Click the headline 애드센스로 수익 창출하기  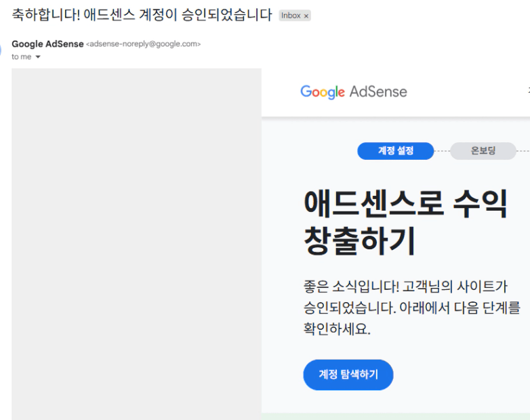(405, 222)
